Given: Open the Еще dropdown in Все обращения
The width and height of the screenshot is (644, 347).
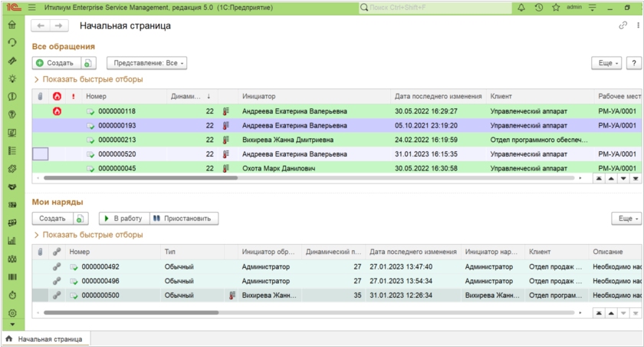Looking at the screenshot, I should tap(606, 63).
